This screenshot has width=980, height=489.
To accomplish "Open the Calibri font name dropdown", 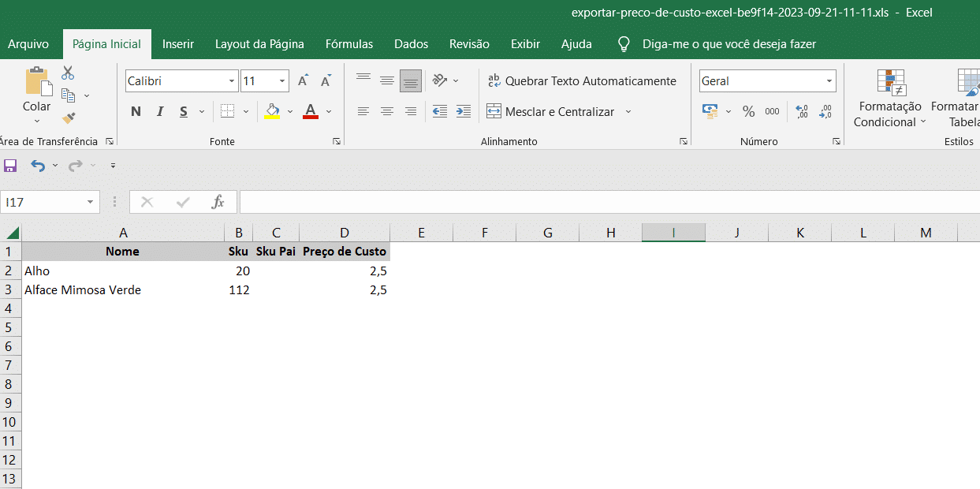I will click(232, 81).
